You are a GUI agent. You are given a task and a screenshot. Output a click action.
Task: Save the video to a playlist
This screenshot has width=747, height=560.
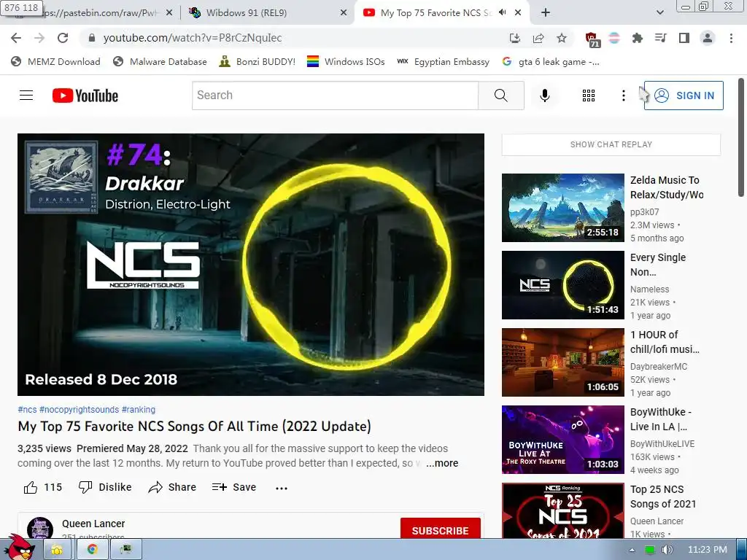pos(234,488)
